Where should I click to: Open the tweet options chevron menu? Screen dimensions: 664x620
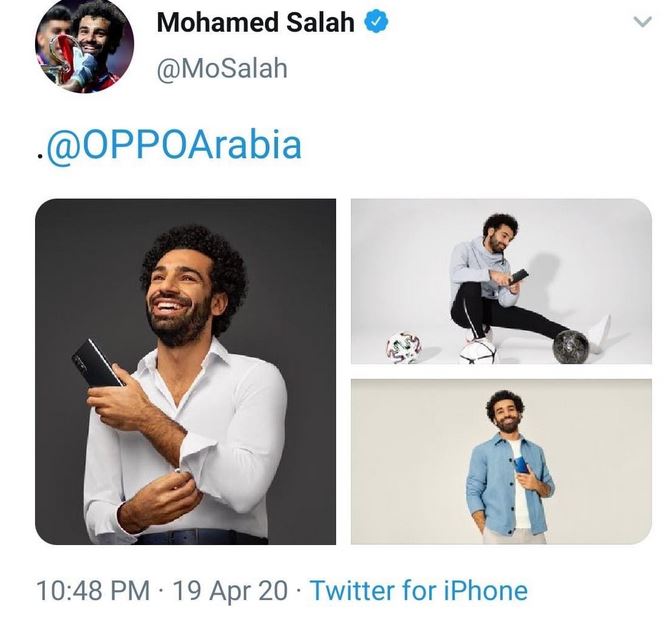tap(643, 22)
